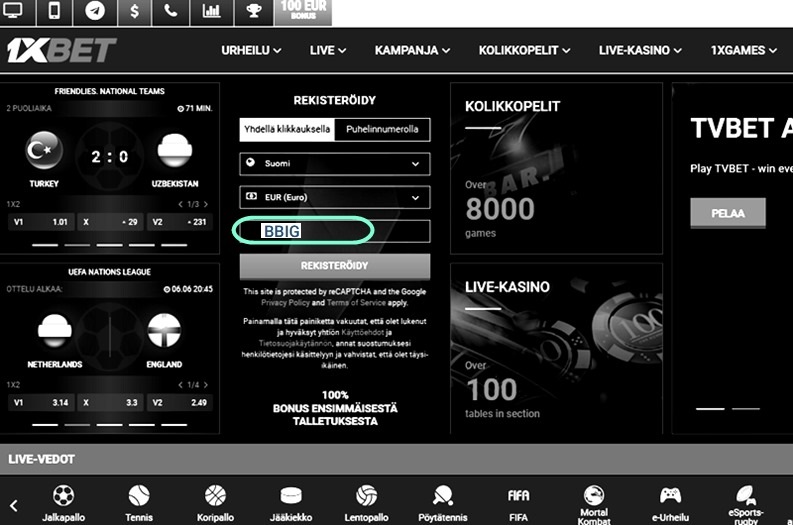Open the KOLIKKOPELIT 8000 games card
This screenshot has height=525, width=793.
click(x=556, y=168)
